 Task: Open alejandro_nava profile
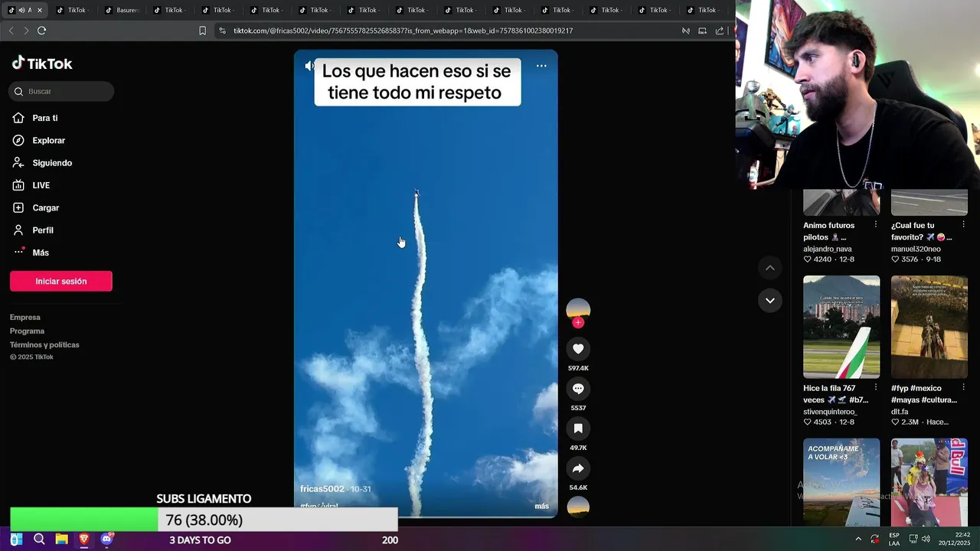(828, 249)
